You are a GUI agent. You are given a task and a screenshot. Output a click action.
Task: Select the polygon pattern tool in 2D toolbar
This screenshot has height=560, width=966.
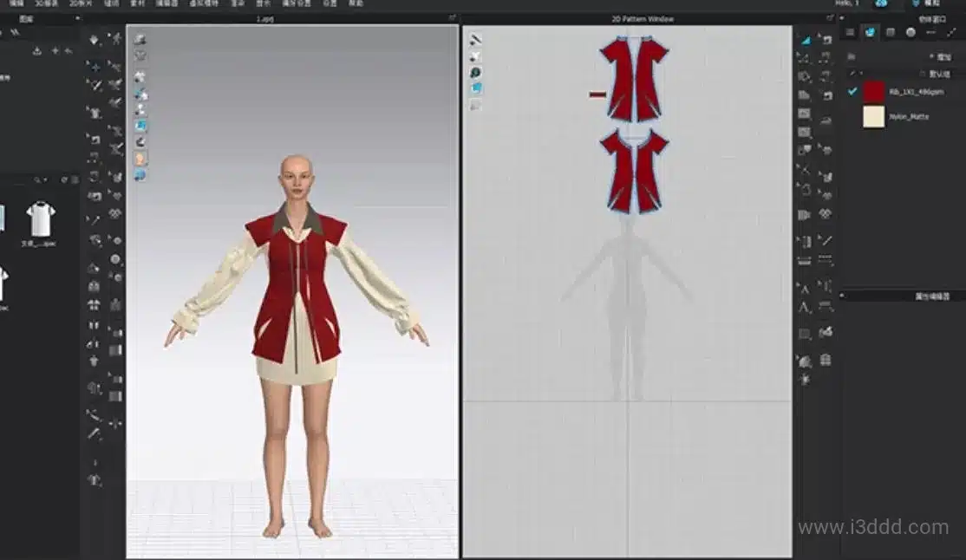coord(804,94)
